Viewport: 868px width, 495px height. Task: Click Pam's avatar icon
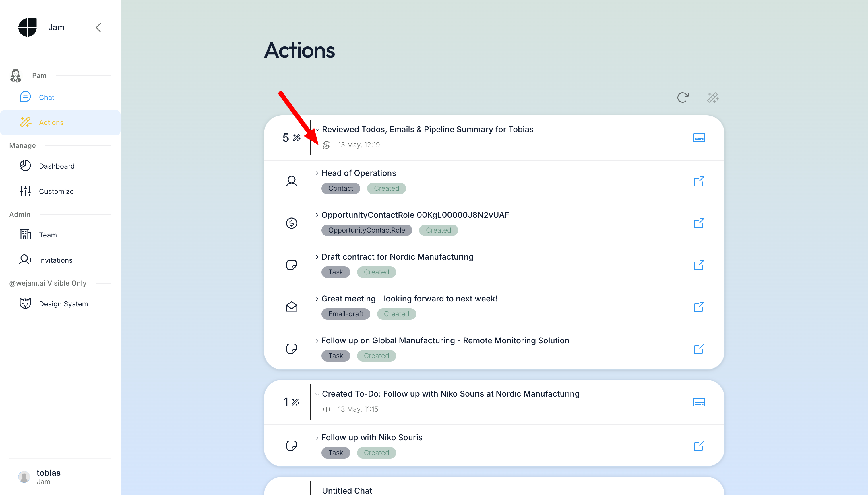(x=16, y=75)
